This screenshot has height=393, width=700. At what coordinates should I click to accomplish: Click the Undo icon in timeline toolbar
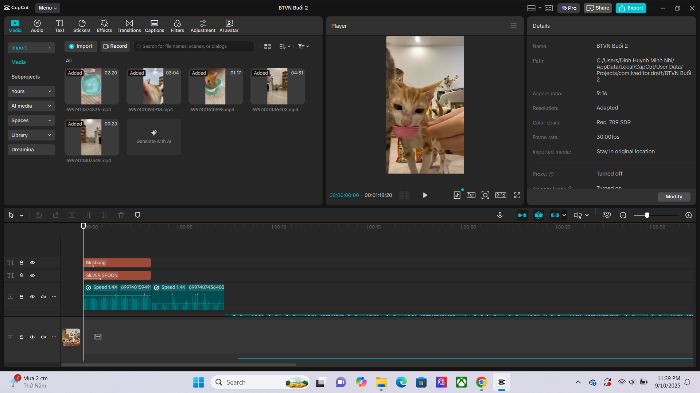click(39, 215)
